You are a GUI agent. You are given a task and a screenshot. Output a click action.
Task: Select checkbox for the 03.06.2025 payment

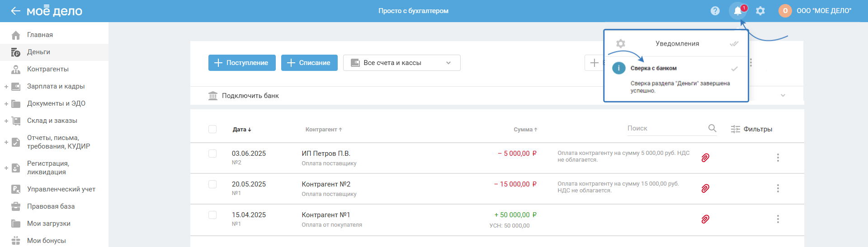click(x=212, y=154)
